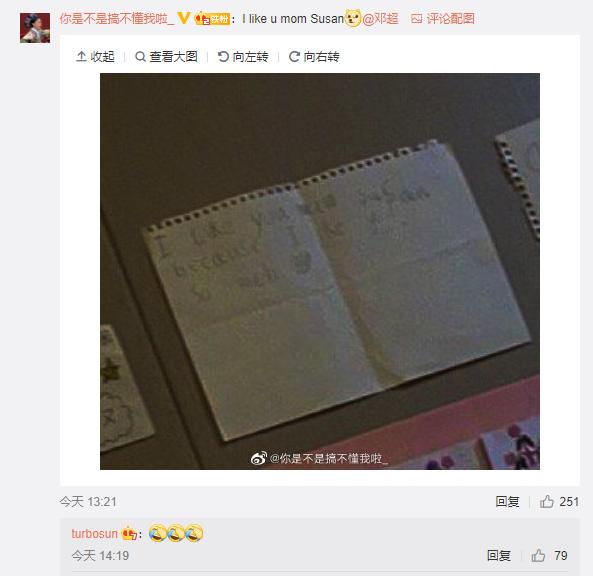Click the orange V verified badge

tap(184, 18)
